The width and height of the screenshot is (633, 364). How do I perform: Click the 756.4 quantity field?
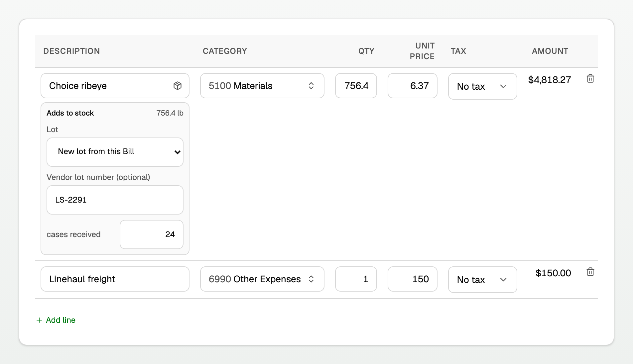[356, 86]
